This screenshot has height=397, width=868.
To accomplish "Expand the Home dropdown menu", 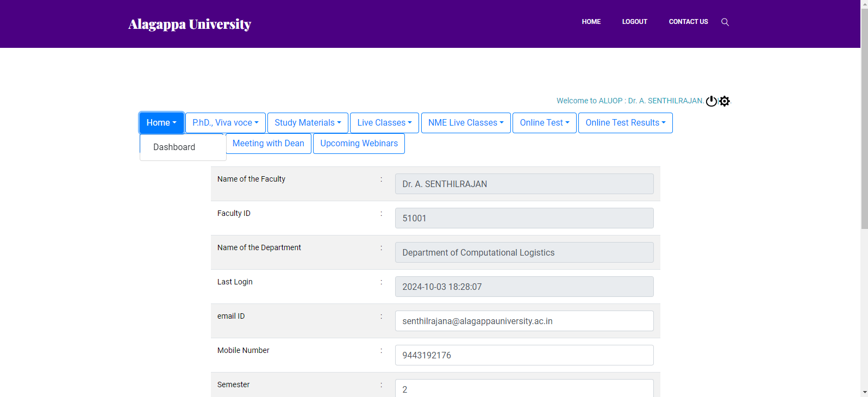I will click(x=161, y=123).
